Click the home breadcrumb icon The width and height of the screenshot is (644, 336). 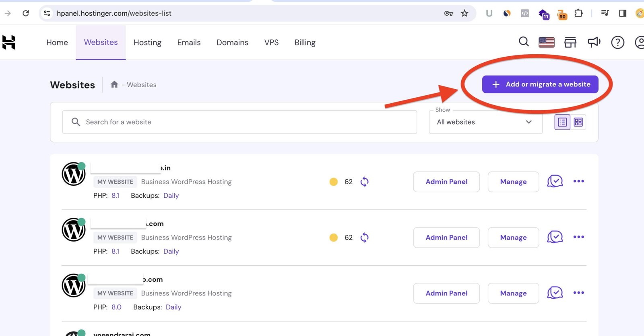114,84
